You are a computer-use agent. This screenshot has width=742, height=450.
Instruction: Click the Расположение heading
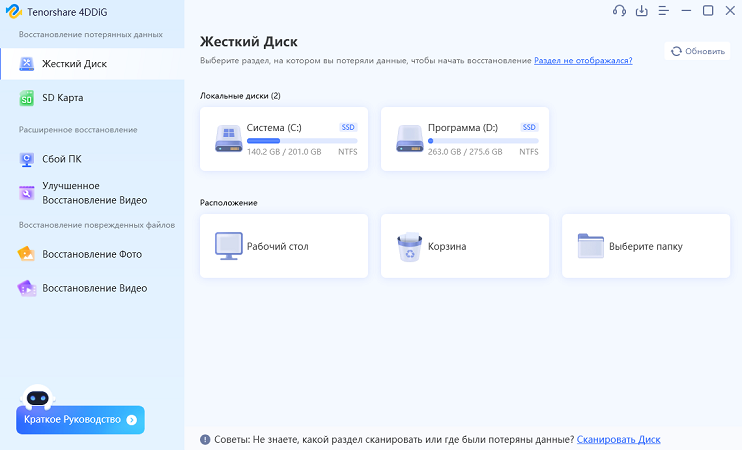tap(229, 203)
